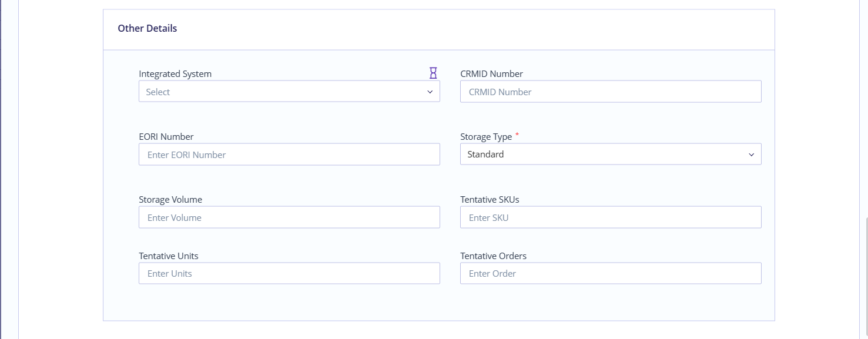The image size is (868, 339).
Task: Click the Enter Units field under Tentative Units
Action: (289, 273)
